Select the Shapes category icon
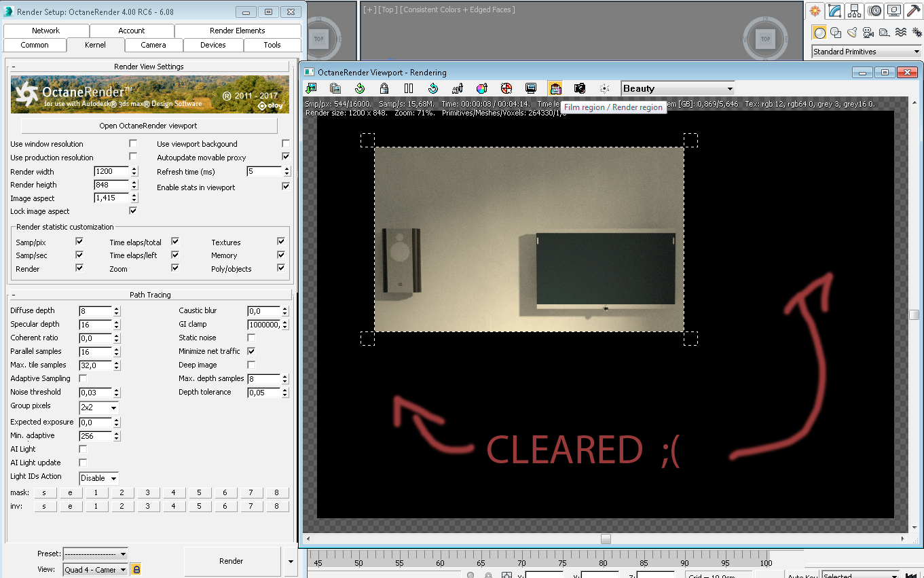Screen dimensions: 924x578 tap(836, 33)
